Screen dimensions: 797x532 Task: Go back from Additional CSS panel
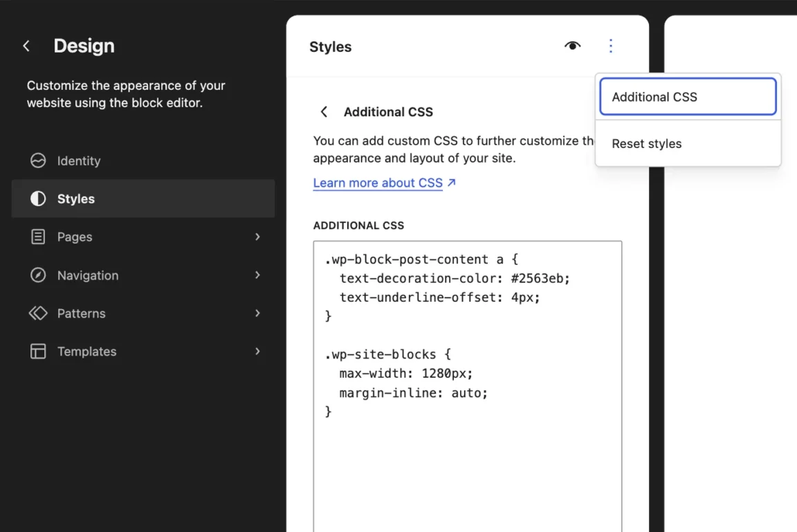324,112
